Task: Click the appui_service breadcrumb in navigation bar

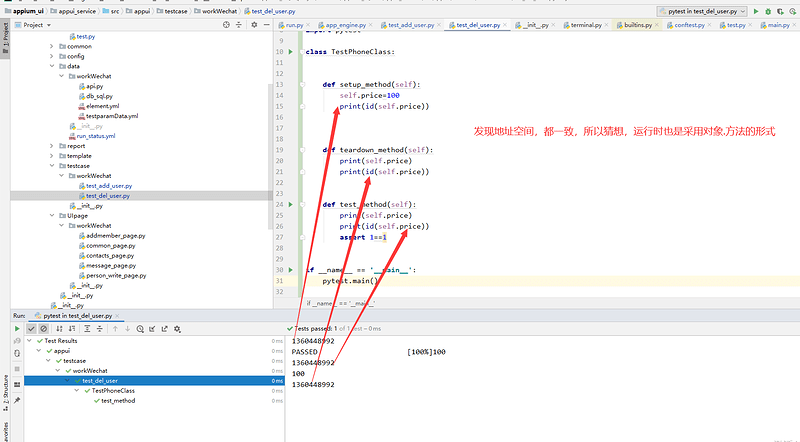Action: coord(77,11)
